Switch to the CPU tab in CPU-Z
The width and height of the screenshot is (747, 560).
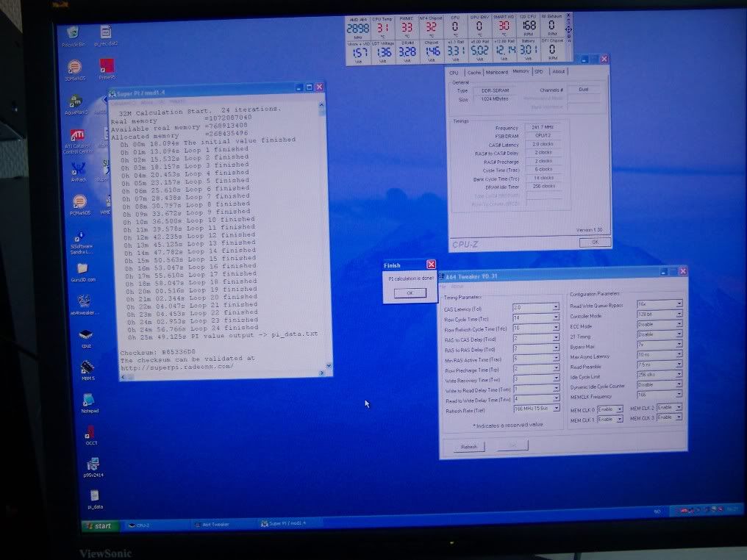tap(454, 72)
